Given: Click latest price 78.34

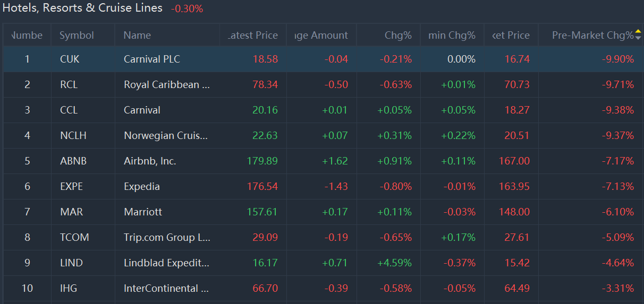Looking at the screenshot, I should point(265,84).
